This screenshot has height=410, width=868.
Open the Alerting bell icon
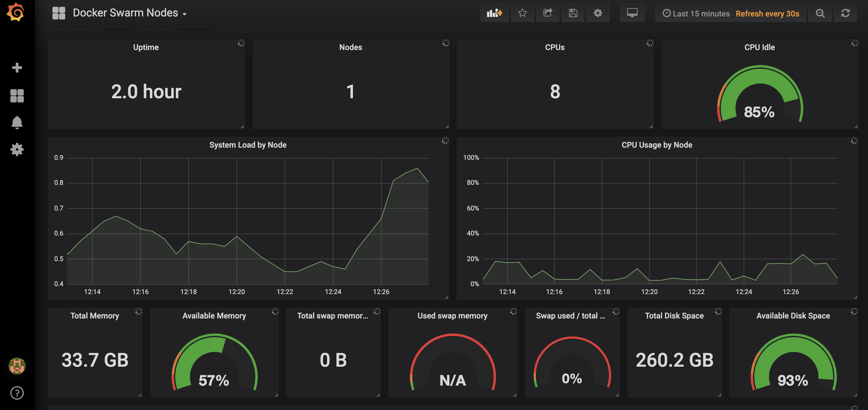tap(17, 122)
